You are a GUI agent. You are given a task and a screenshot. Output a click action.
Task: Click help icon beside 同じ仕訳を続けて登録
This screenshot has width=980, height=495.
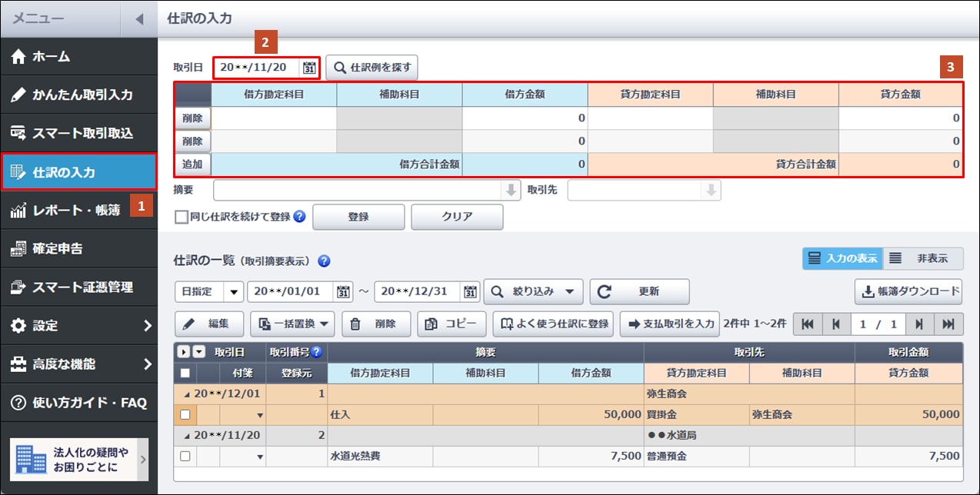pyautogui.click(x=299, y=217)
